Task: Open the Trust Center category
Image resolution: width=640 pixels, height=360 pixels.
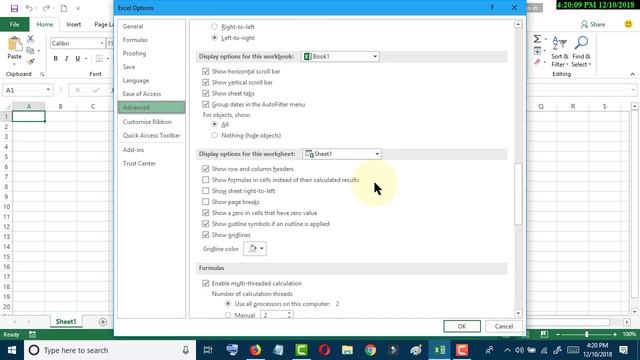Action: [139, 163]
